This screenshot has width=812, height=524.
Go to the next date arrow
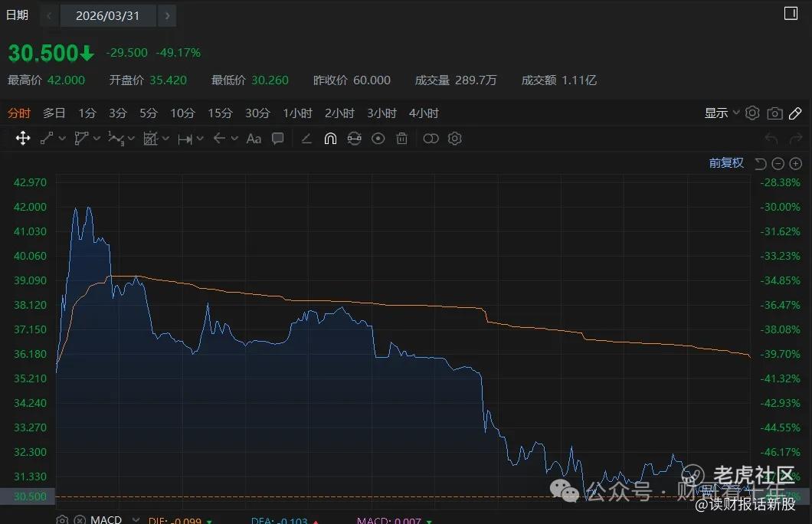click(167, 15)
